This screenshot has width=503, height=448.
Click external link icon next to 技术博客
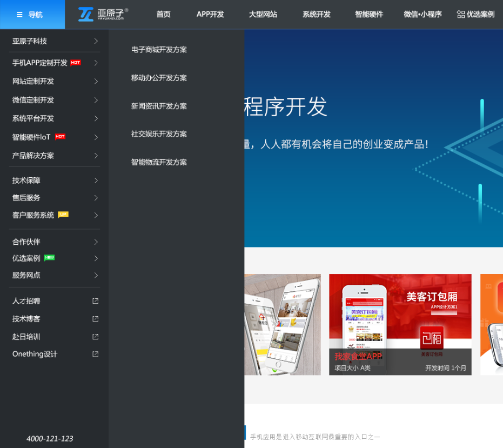(96, 319)
